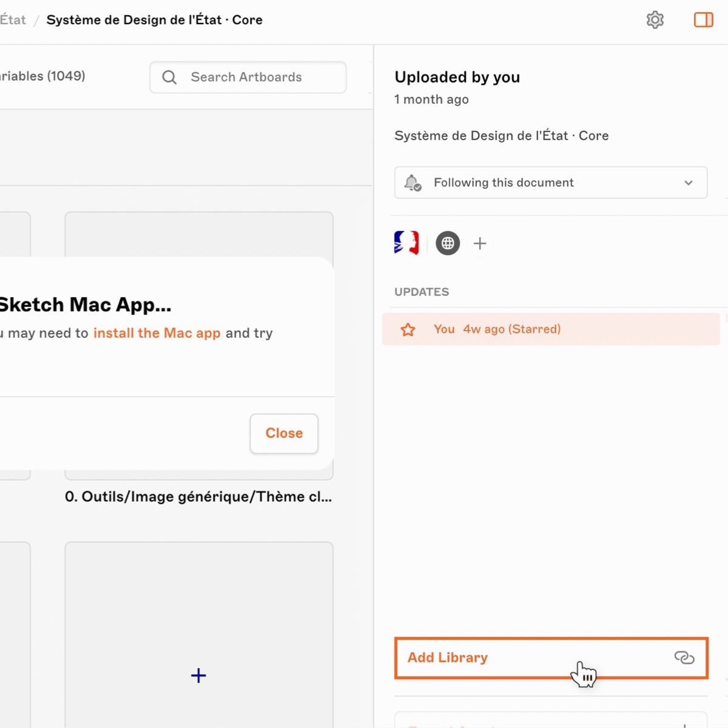Click the globe public access icon
This screenshot has height=728, width=728.
tap(448, 243)
